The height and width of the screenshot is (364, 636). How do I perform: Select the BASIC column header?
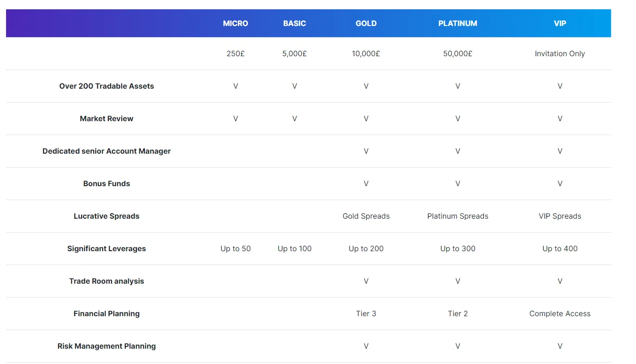tap(294, 23)
